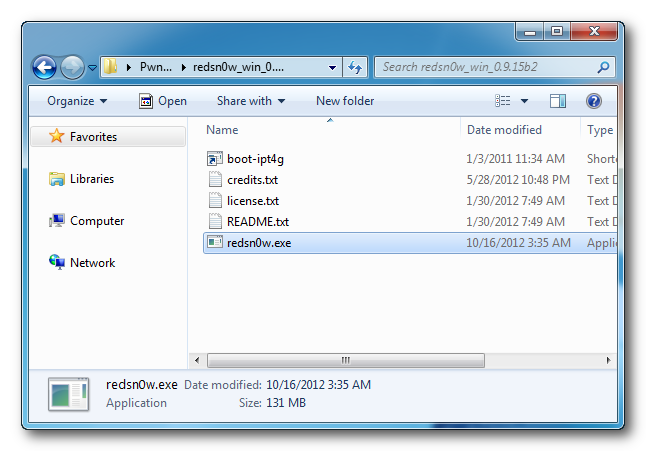
Task: Open Libraries in navigation pane
Action: point(91,179)
